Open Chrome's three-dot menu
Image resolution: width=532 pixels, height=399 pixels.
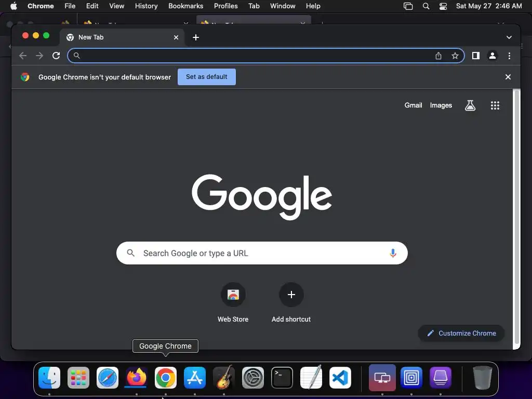pos(509,56)
